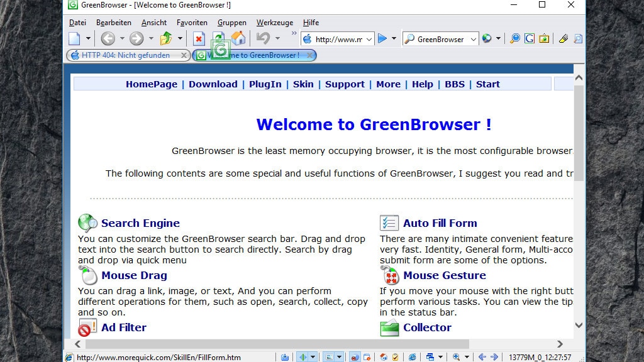Click the highlighter icon in search toolbar
This screenshot has width=644, height=362.
[563, 39]
